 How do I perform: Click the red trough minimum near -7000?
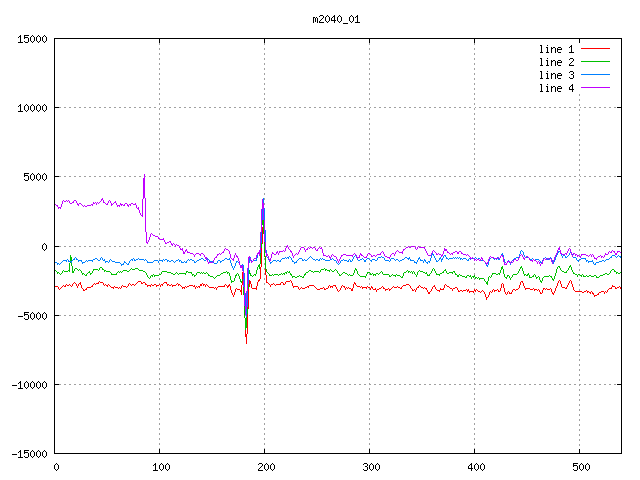246,343
